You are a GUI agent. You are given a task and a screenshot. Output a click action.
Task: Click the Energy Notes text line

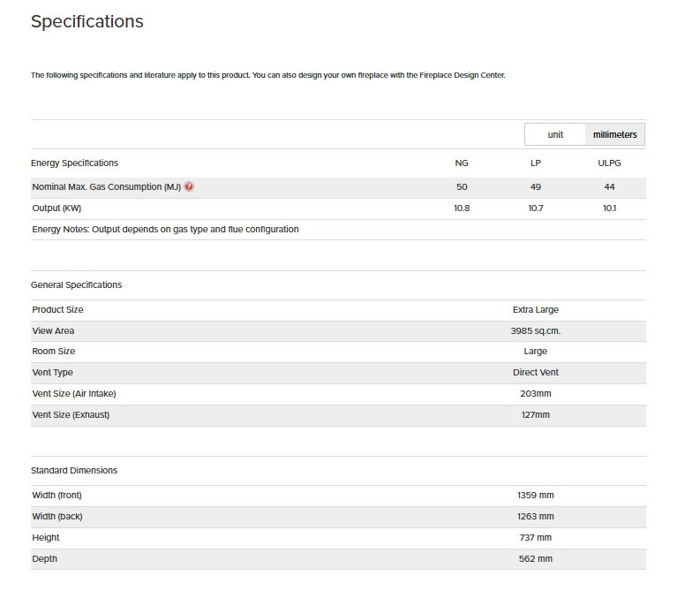(x=165, y=229)
